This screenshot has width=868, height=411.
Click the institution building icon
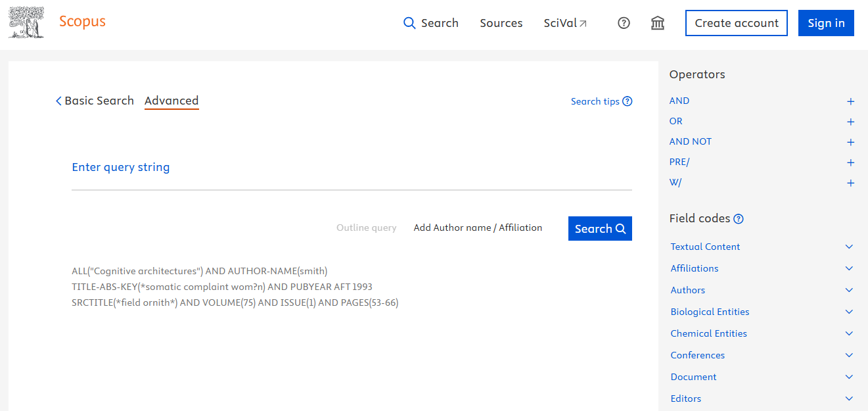[x=657, y=23]
